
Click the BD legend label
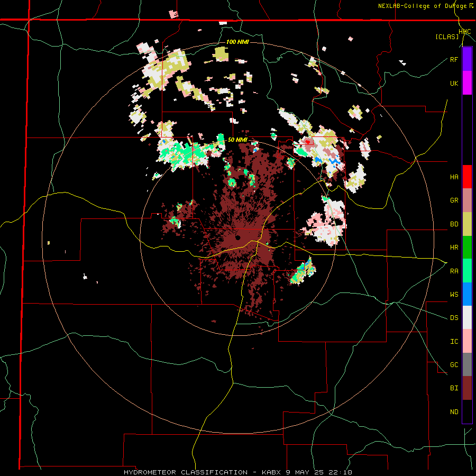click(x=454, y=224)
